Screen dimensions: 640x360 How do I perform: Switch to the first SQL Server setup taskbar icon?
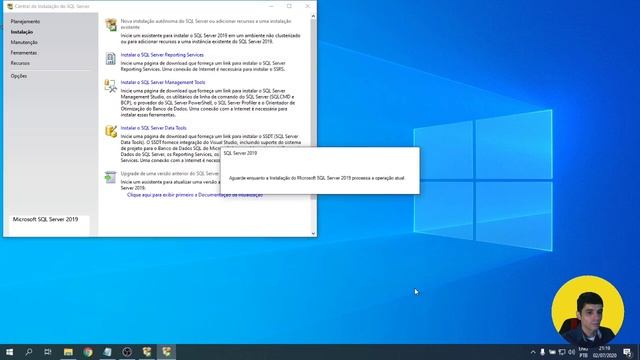click(x=147, y=351)
